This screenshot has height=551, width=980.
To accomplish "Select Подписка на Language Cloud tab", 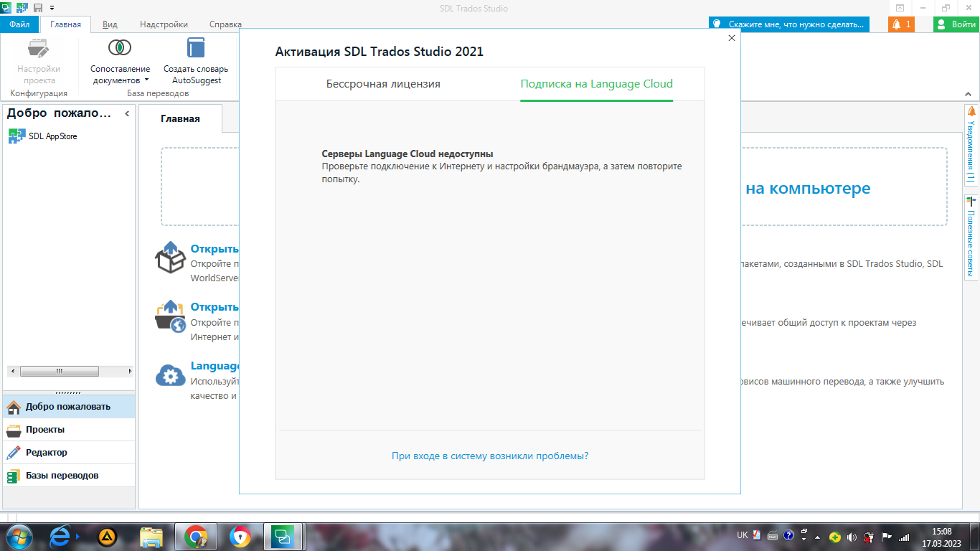I will pyautogui.click(x=597, y=84).
